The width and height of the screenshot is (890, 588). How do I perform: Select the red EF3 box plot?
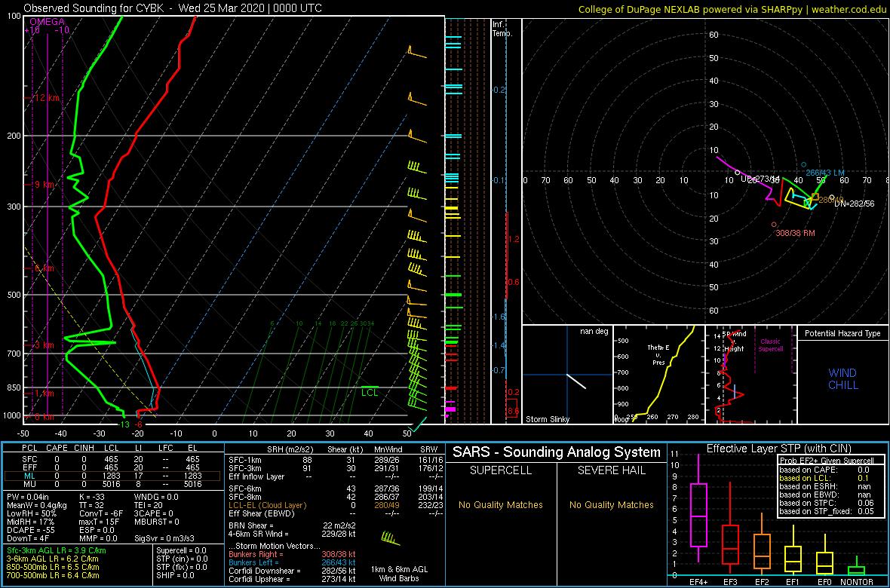(x=732, y=544)
